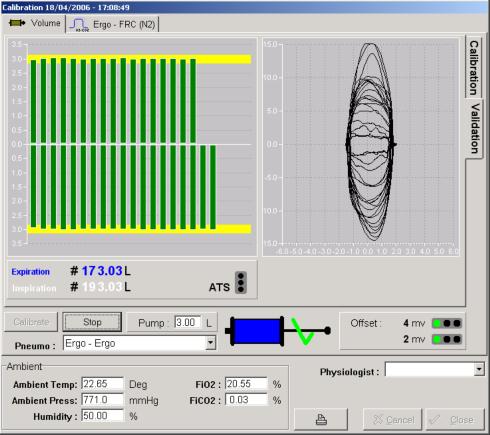490x435 pixels.
Task: Expand the Physiologist dropdown list
Action: click(x=479, y=369)
